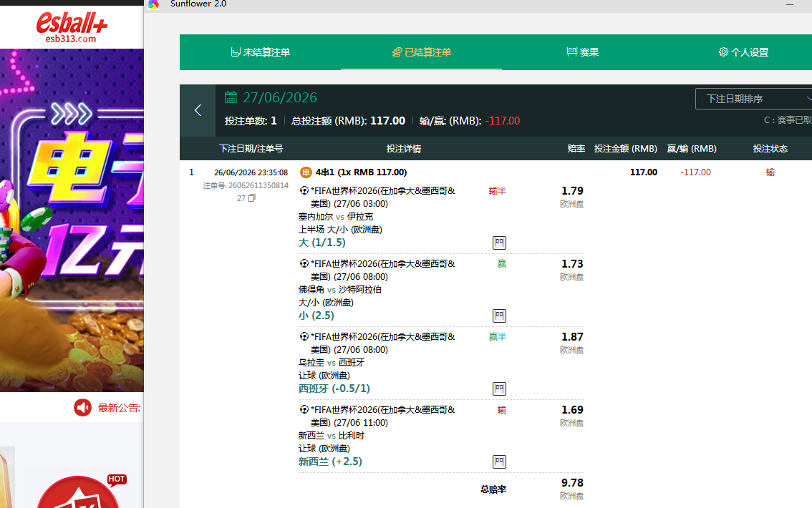Click soccer ball icon above 乌拉圭 vs 西班牙
812x508 pixels.
(304, 336)
